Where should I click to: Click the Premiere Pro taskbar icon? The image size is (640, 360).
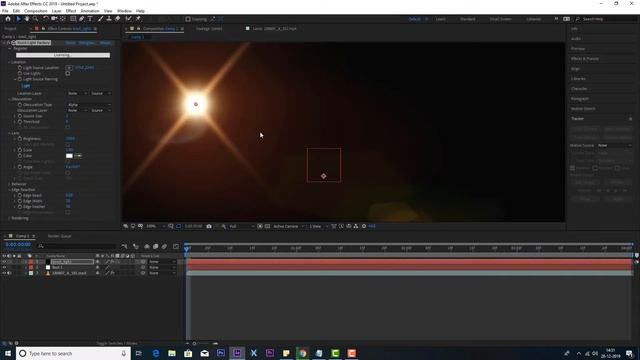tap(270, 353)
